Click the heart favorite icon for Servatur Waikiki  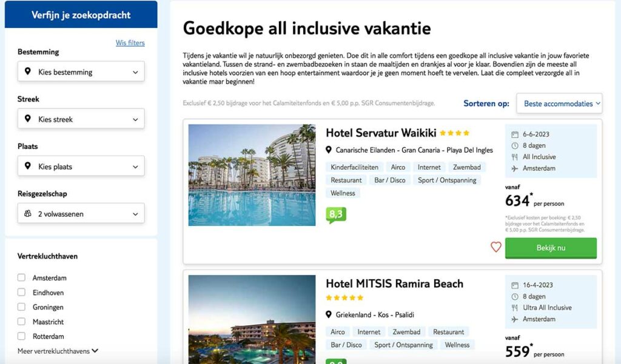click(x=496, y=247)
